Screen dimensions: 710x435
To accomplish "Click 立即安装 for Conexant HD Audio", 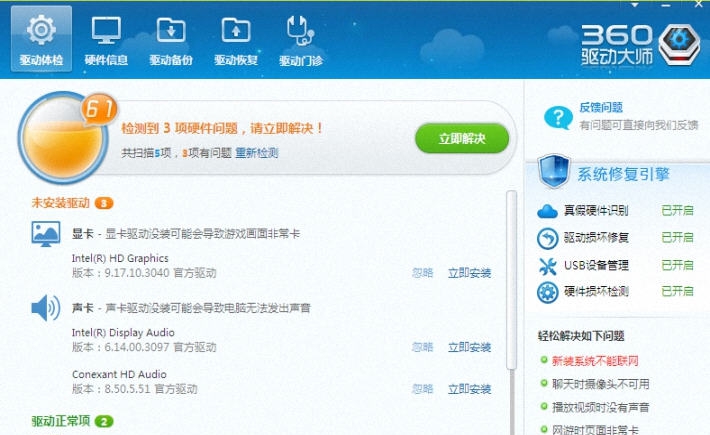I will 470,389.
